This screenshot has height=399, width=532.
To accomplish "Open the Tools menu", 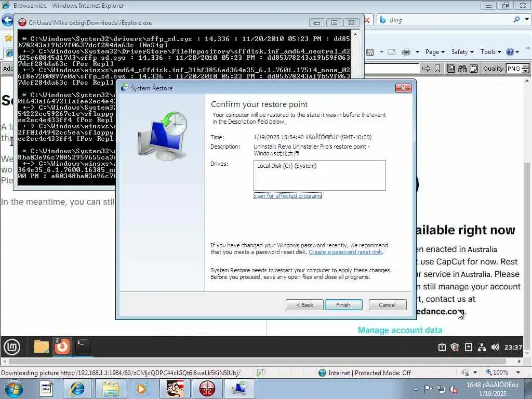I will [x=490, y=52].
